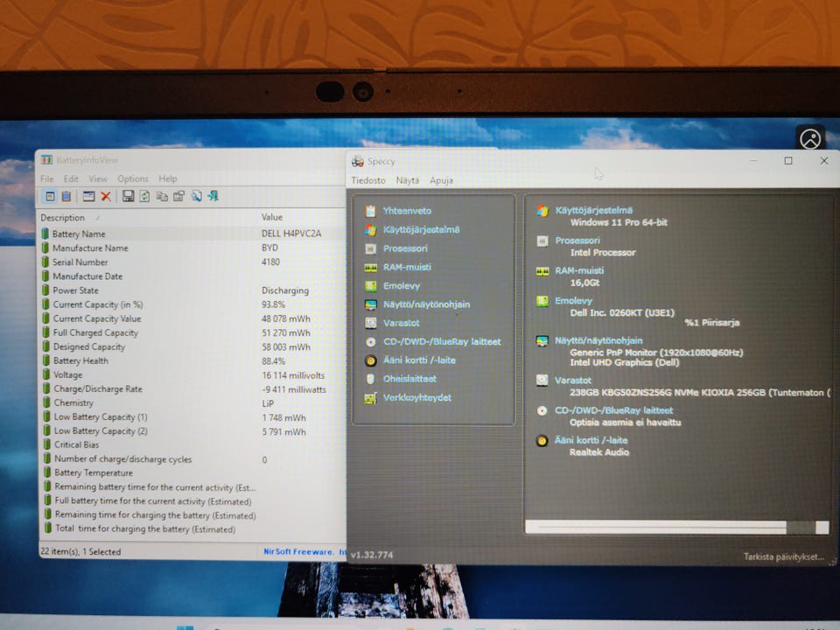Open Näyttö/näytönohjain in Speccy sidebar

(426, 304)
